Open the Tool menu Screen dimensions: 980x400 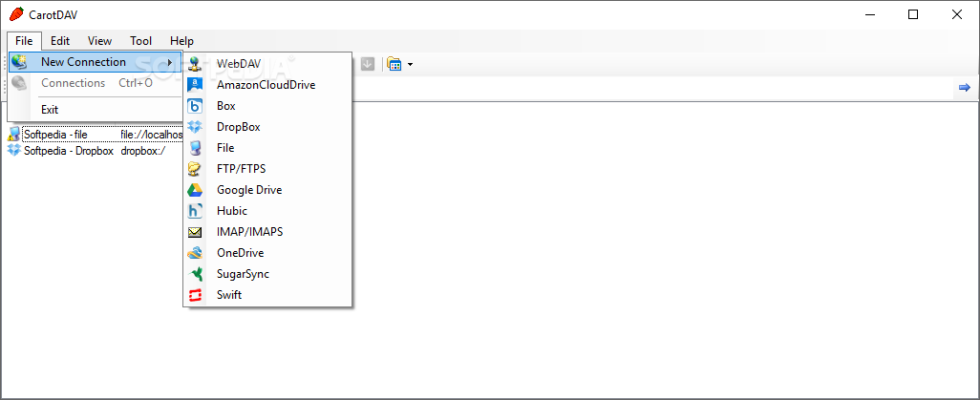[x=140, y=41]
